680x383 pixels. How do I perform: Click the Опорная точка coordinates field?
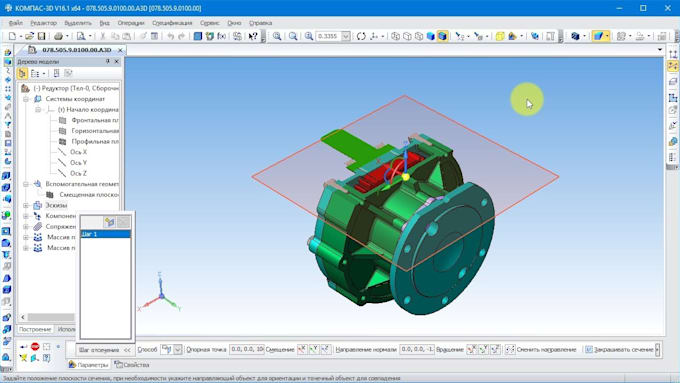coord(247,349)
